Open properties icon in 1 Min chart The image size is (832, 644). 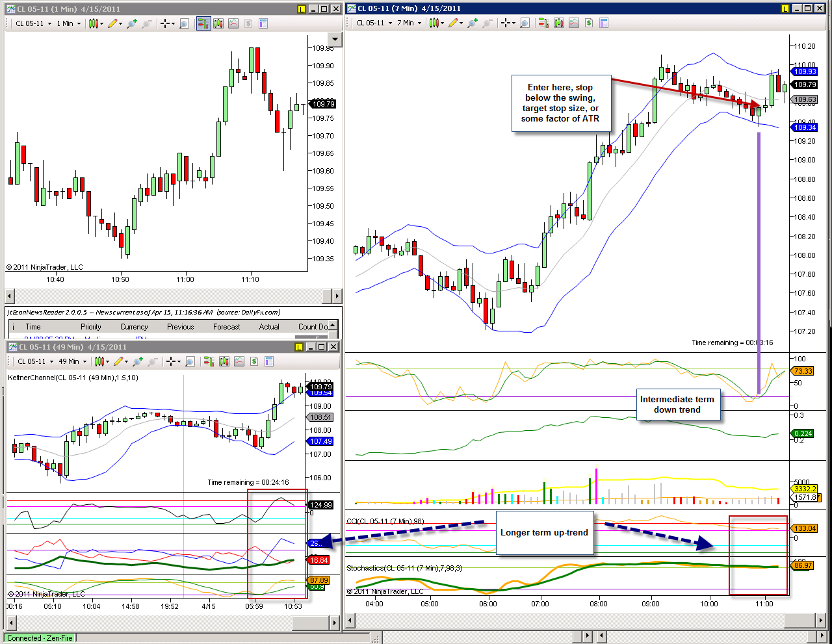pyautogui.click(x=263, y=23)
